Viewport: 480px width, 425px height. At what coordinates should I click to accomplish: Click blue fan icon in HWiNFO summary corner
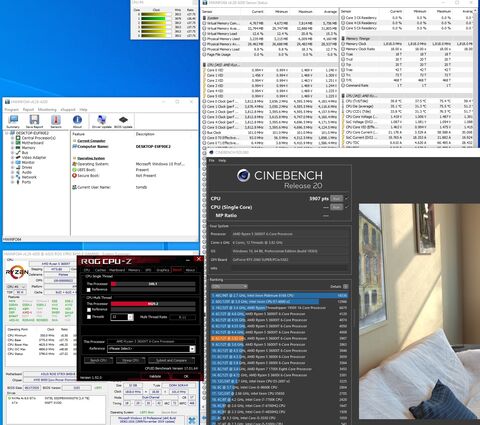click(192, 420)
